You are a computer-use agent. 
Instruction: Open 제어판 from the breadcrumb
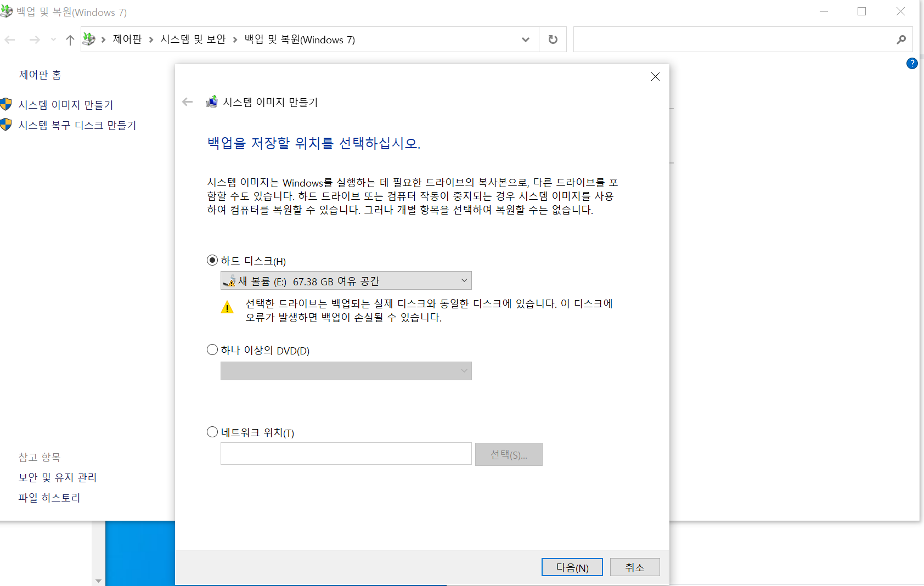point(127,39)
